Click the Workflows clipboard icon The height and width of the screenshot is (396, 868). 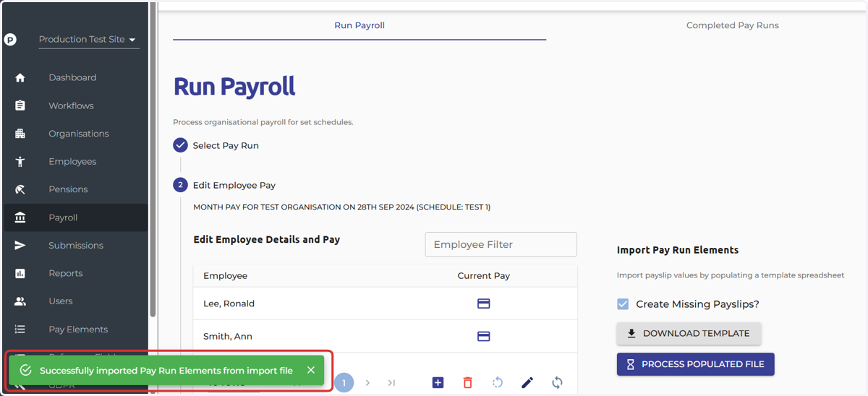pos(20,106)
